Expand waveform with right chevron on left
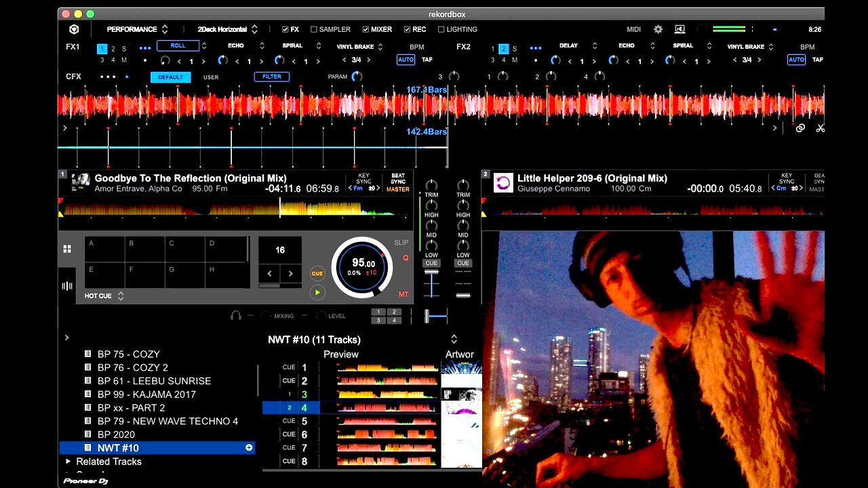This screenshot has width=868, height=488. [x=65, y=127]
